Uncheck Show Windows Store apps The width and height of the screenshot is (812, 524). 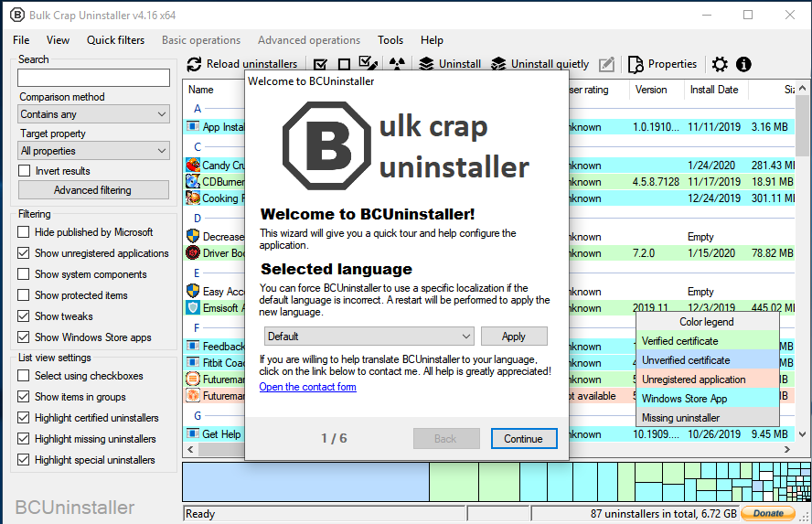point(23,337)
